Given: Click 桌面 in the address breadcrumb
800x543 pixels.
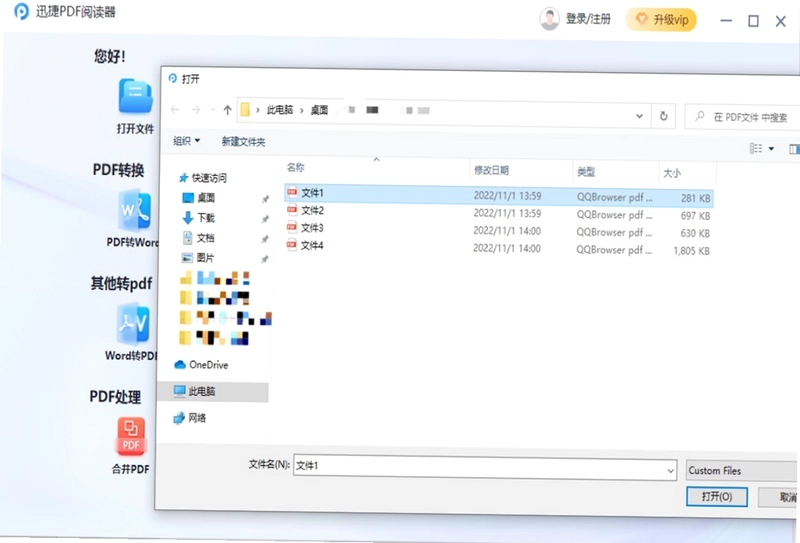Looking at the screenshot, I should point(319,110).
